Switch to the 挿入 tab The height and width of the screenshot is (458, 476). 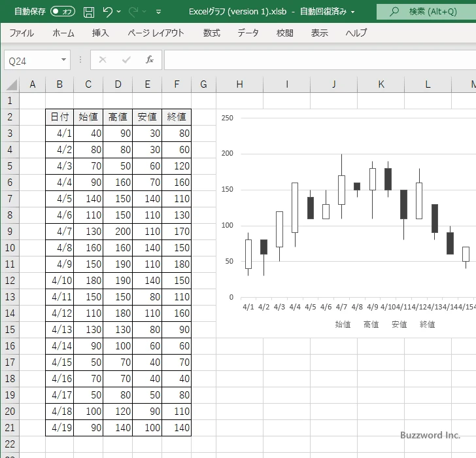tap(101, 33)
